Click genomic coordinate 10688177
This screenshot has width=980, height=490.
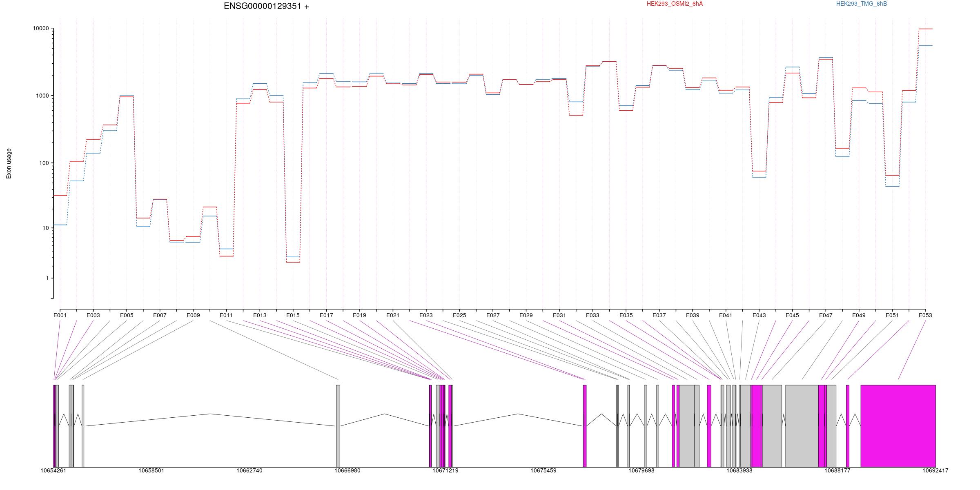coord(837,471)
